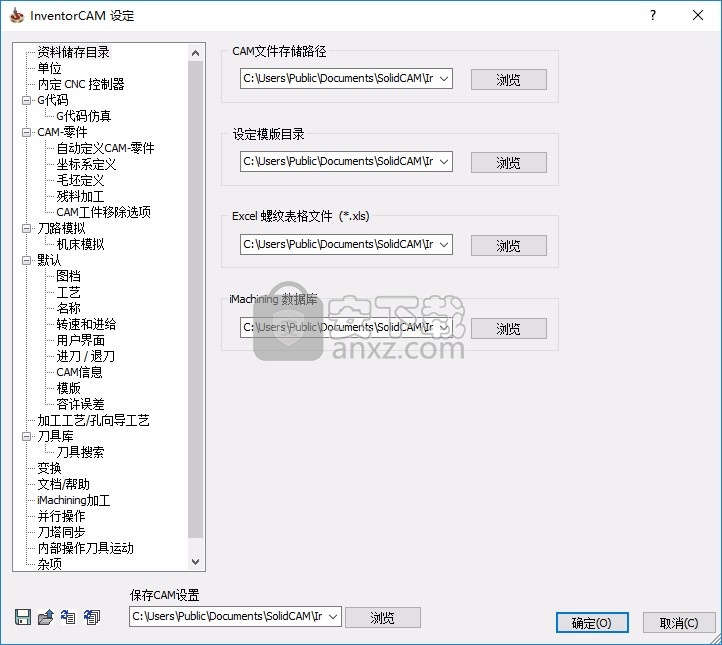Select 资料储存目录 in the tree

[74, 52]
